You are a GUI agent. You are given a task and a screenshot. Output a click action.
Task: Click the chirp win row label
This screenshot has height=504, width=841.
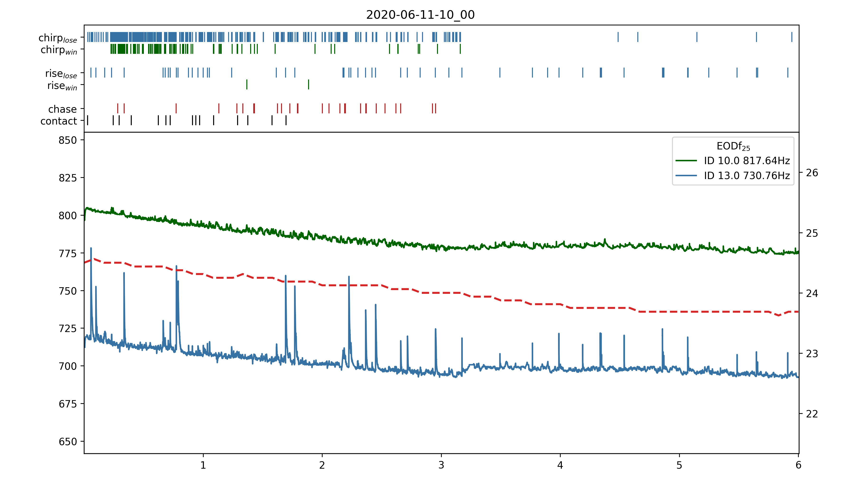pos(59,50)
